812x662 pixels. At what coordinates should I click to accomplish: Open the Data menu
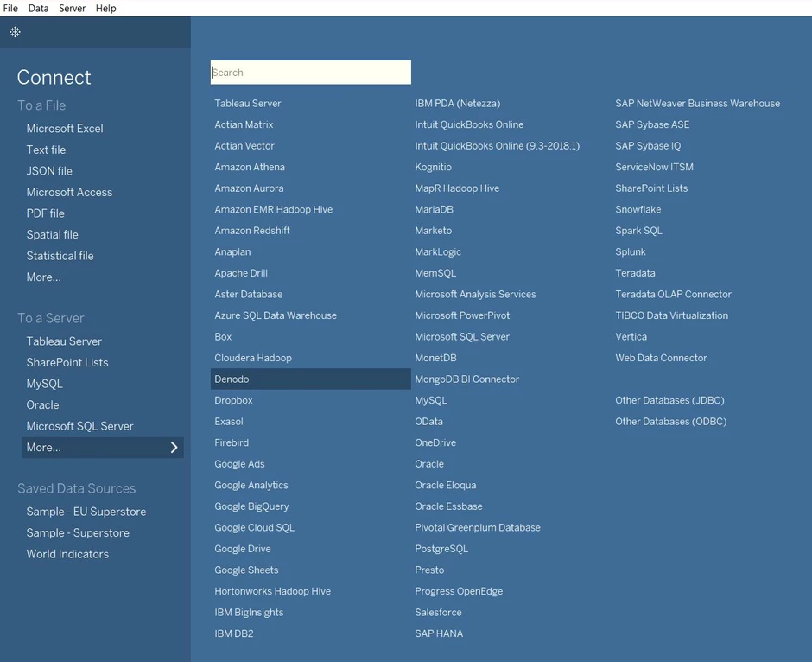tap(38, 9)
